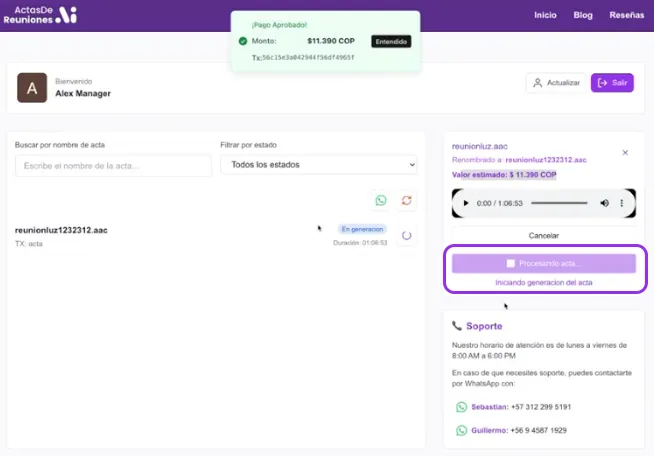Expand the 'Todos los estados' status filter
This screenshot has height=456, width=654.
click(318, 165)
